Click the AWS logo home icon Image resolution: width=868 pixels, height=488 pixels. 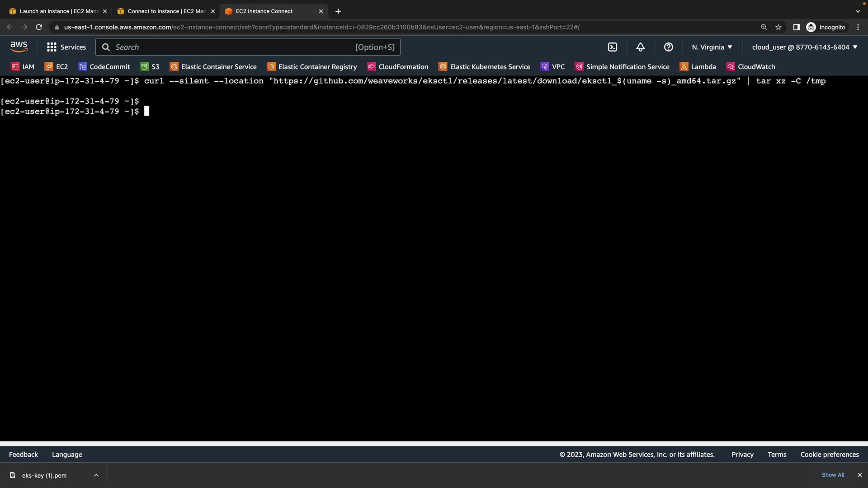click(x=19, y=47)
